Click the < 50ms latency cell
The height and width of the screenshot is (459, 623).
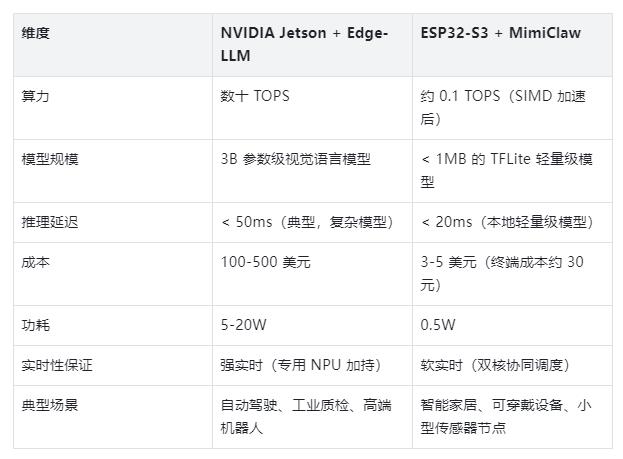coord(307,222)
